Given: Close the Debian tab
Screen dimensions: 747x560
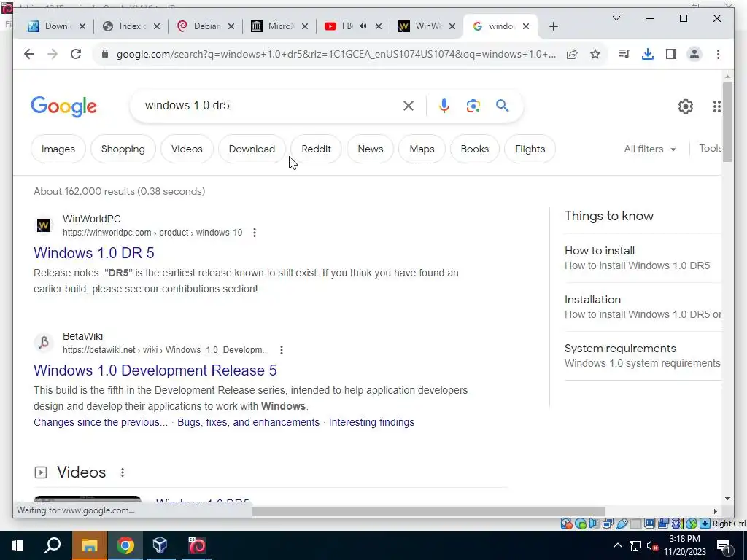Looking at the screenshot, I should [231, 26].
